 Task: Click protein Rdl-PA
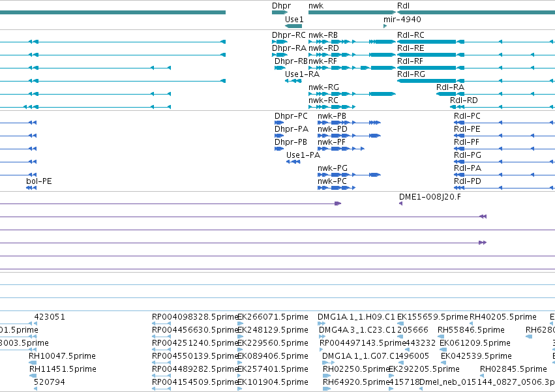(504, 175)
